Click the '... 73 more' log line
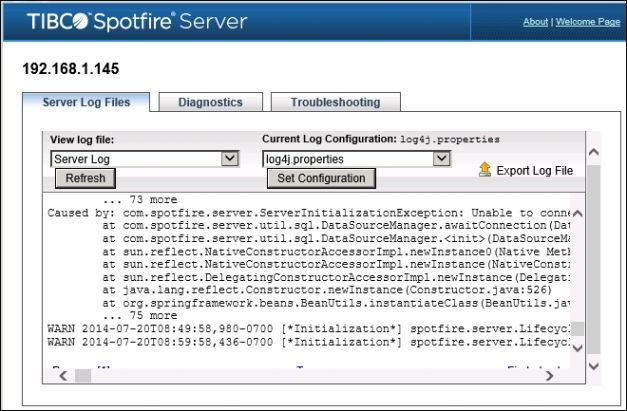 (140, 200)
